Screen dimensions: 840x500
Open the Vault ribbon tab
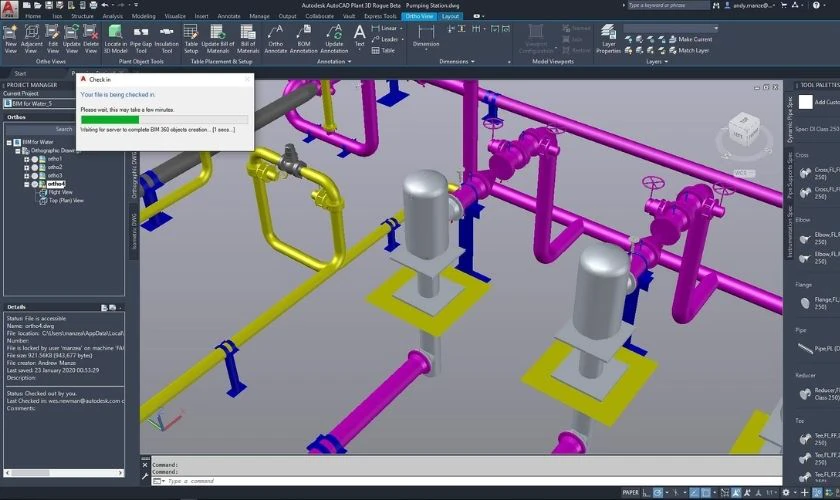coord(349,16)
